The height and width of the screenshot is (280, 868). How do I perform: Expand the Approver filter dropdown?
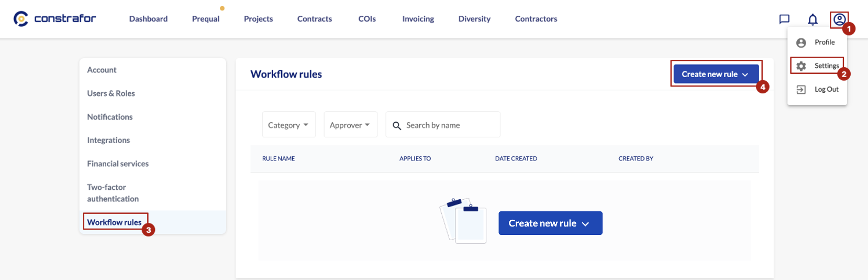[350, 125]
